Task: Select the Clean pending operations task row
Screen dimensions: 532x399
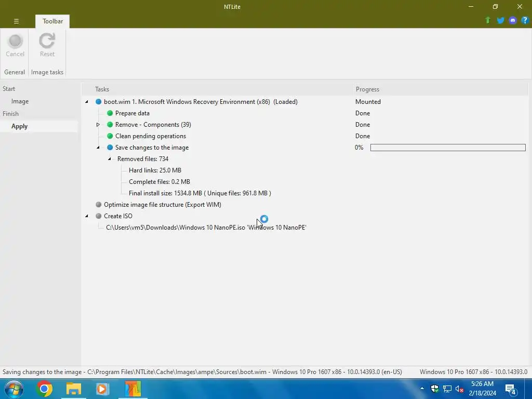Action: (151, 136)
